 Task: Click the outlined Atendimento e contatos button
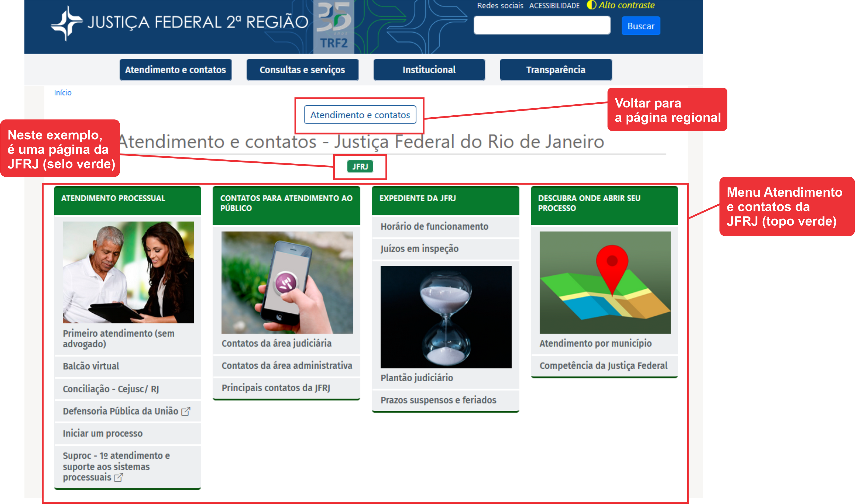point(360,115)
